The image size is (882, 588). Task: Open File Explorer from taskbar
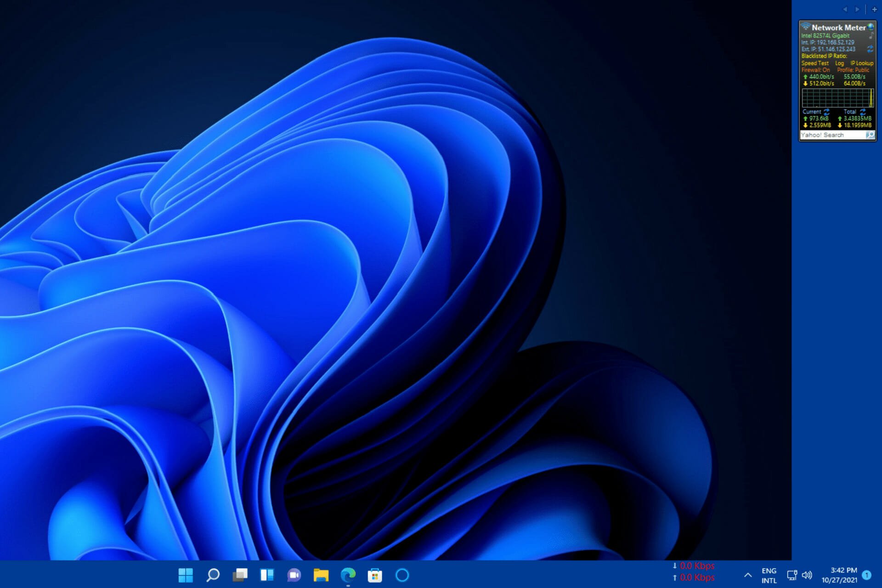click(321, 575)
